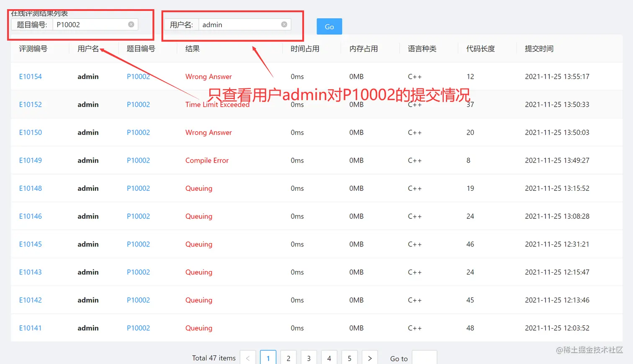Image resolution: width=633 pixels, height=364 pixels.
Task: Open submission E10148
Action: point(31,188)
